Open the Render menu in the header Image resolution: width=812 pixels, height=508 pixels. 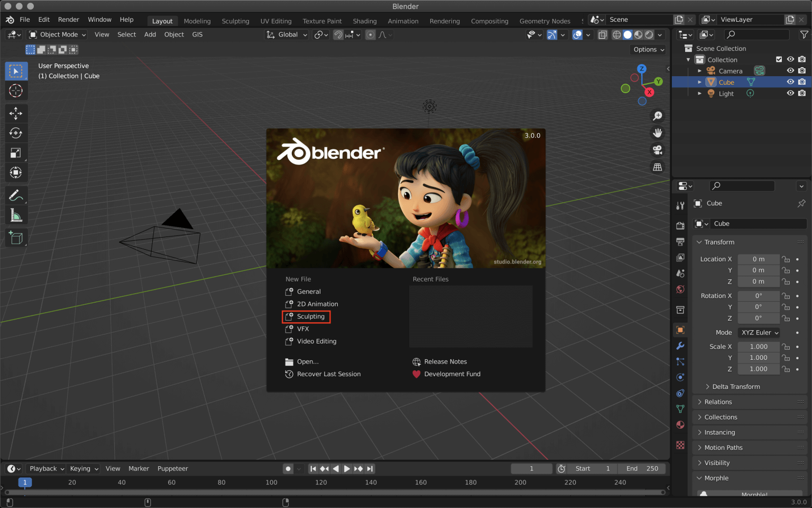68,19
